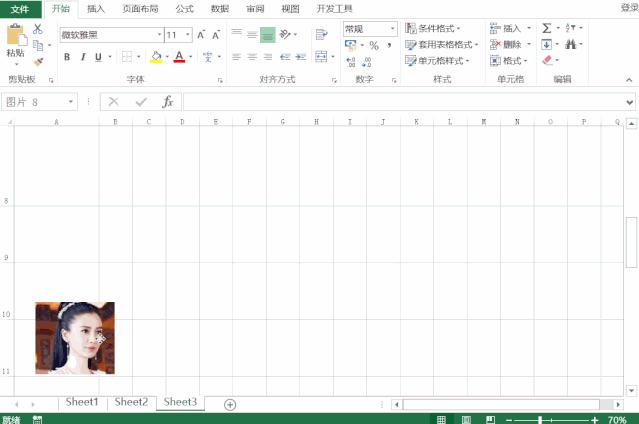The height and width of the screenshot is (424, 639).
Task: Click Merge and Center icon
Action: pos(321,57)
